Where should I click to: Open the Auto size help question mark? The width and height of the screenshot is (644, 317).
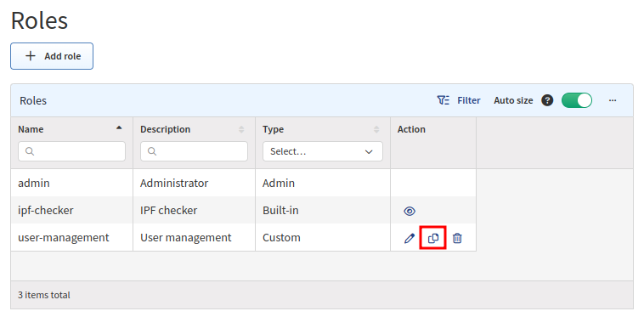(x=547, y=100)
